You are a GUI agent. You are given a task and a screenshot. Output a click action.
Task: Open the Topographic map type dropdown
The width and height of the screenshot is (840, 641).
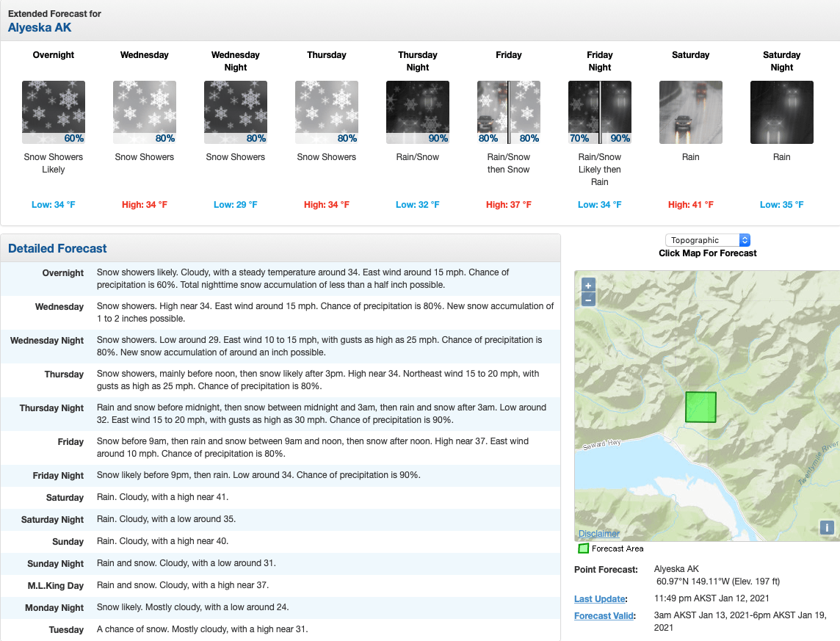[x=708, y=240]
